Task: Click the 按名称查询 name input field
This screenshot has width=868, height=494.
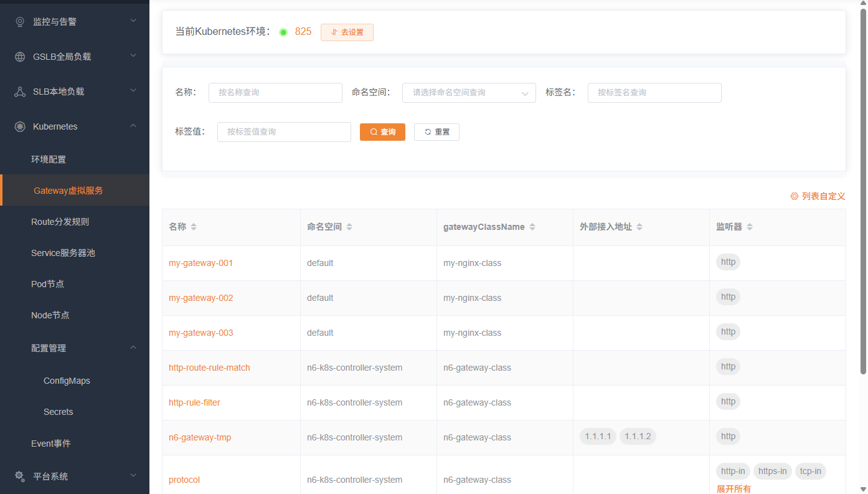Action: (x=275, y=93)
